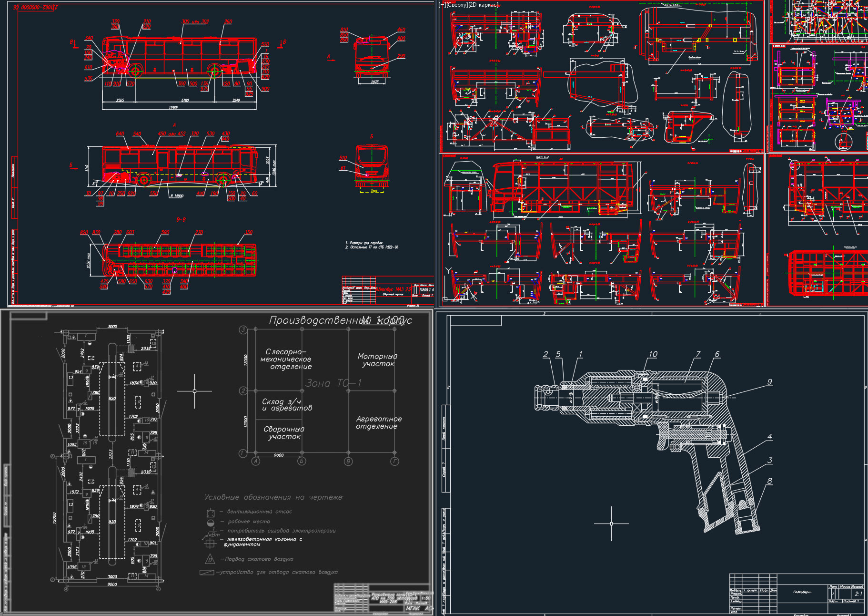Click grid axis bubble Г
868x616 pixels.
point(394,461)
